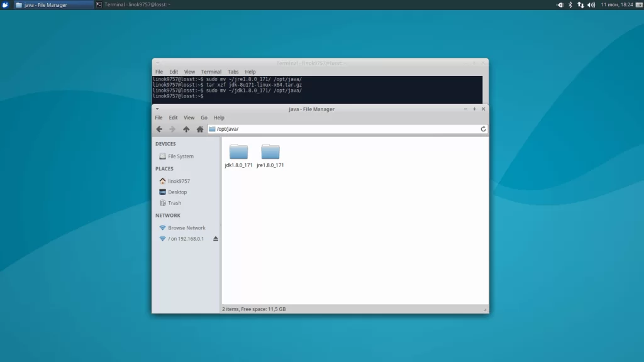Screen dimensions: 644x362
Task: Open Terminal window menu arrow
Action: pyautogui.click(x=157, y=63)
